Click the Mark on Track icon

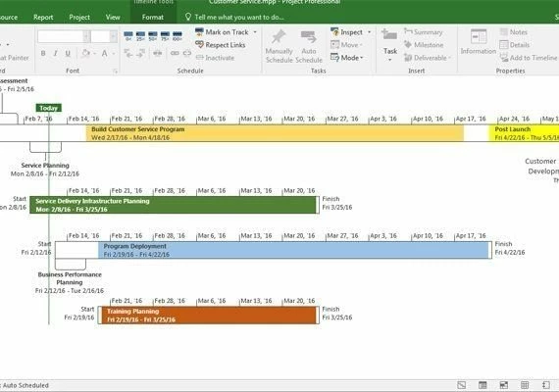(199, 32)
